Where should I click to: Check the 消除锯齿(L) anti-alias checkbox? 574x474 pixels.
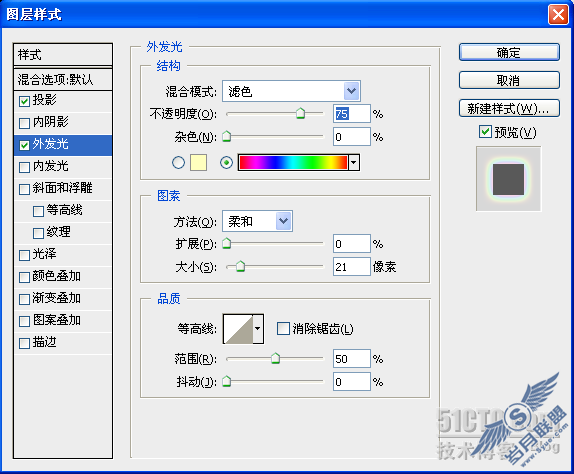point(283,328)
